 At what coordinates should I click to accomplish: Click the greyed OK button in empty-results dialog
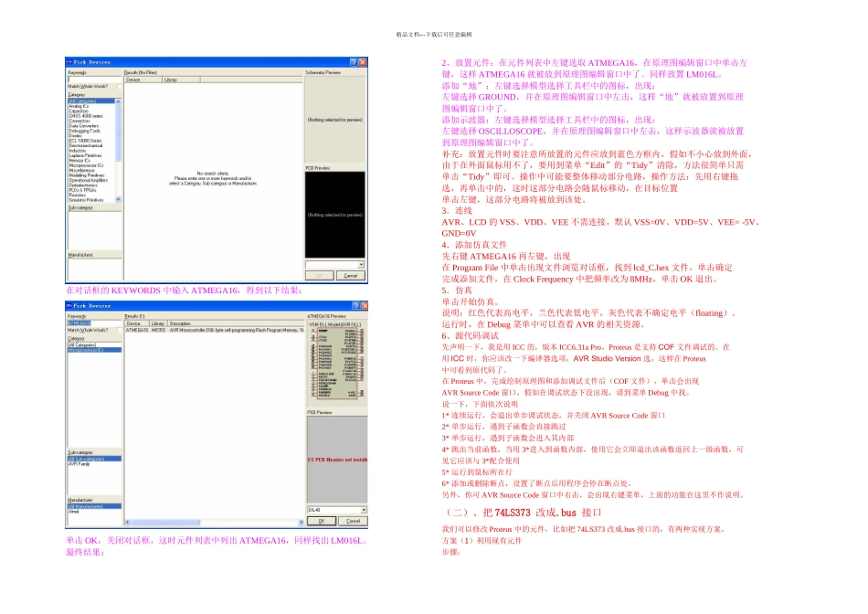(320, 276)
